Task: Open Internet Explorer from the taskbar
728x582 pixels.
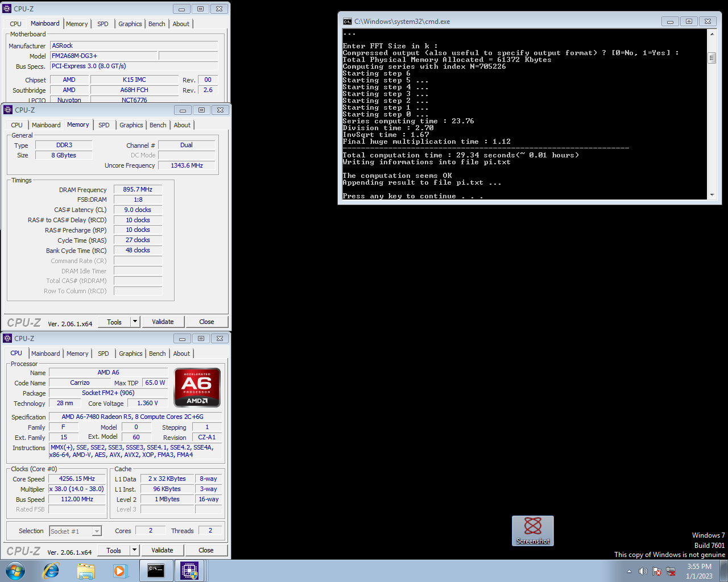Action: (51, 571)
